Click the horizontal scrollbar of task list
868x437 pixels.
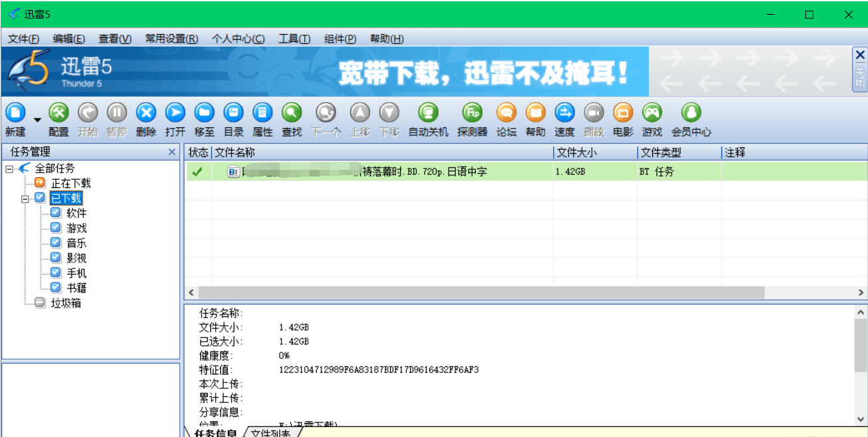481,292
